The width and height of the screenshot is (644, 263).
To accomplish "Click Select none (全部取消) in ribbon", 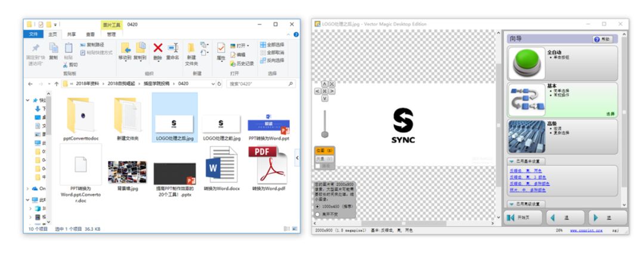I will click(x=271, y=52).
